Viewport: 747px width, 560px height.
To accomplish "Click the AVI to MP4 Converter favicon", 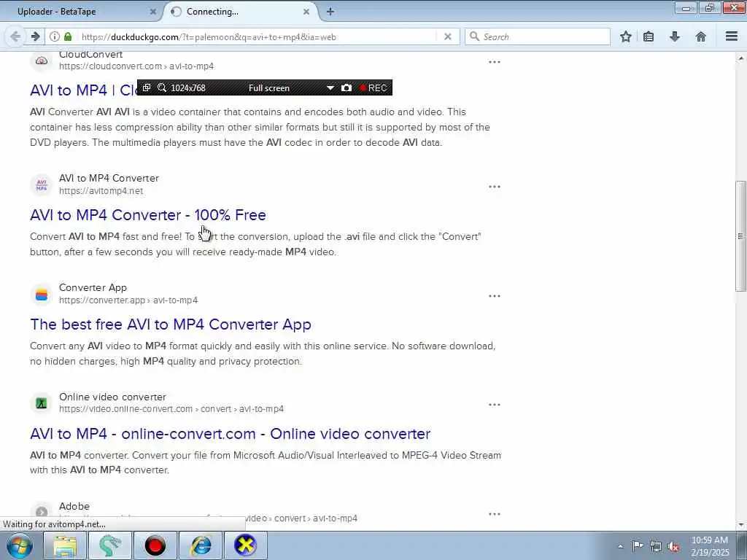I will tap(42, 184).
